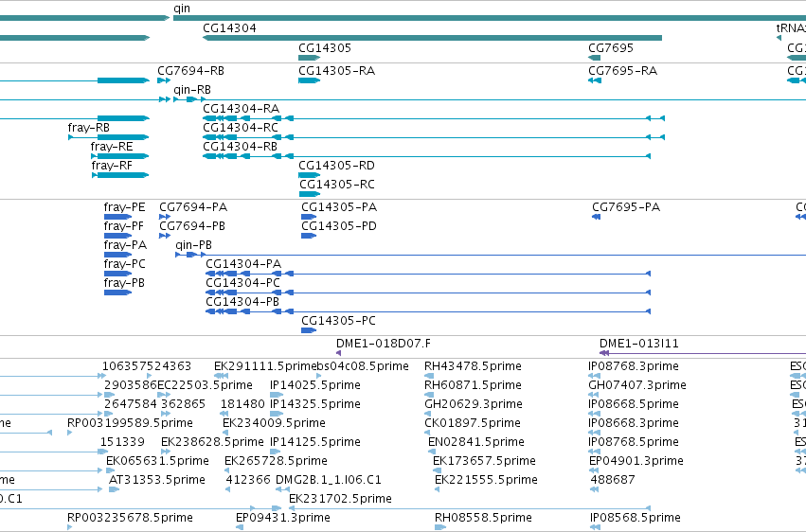This screenshot has height=532, width=806.
Task: Select protein CG14305-PD
Action: pos(339,226)
